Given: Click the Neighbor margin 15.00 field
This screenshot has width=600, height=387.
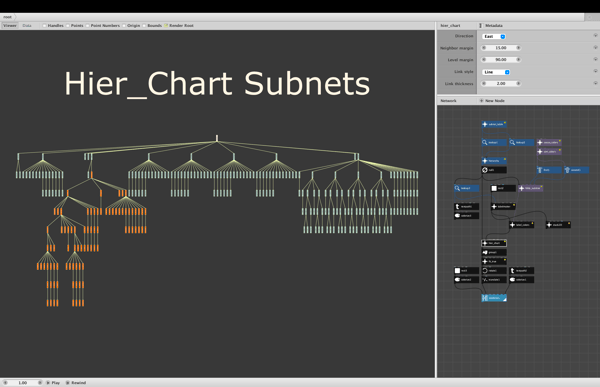Looking at the screenshot, I should click(501, 48).
